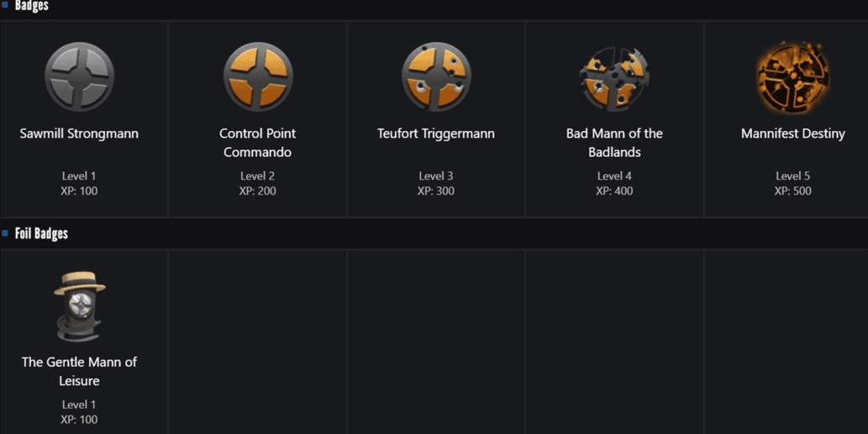The height and width of the screenshot is (434, 868).
Task: Click The Gentle Mann of Leisure title
Action: click(79, 371)
